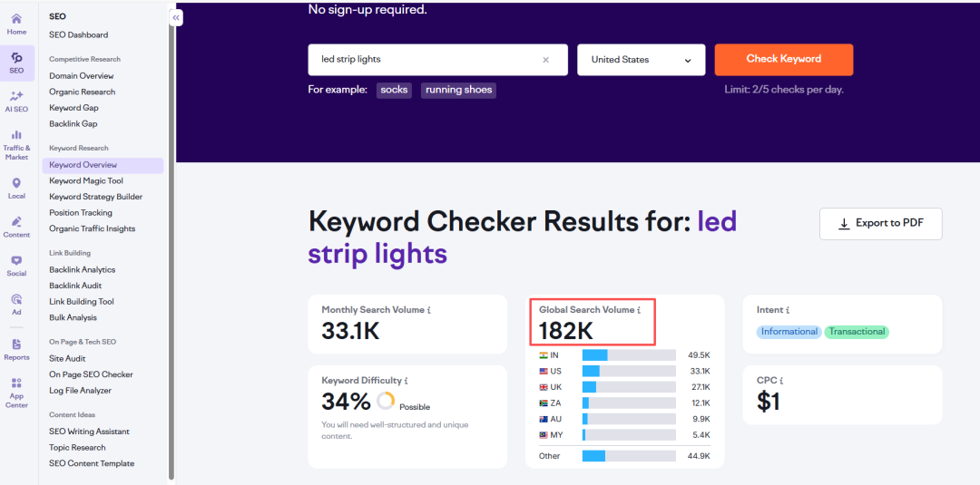
Task: Click the Australia (AU) flag
Action: point(544,419)
